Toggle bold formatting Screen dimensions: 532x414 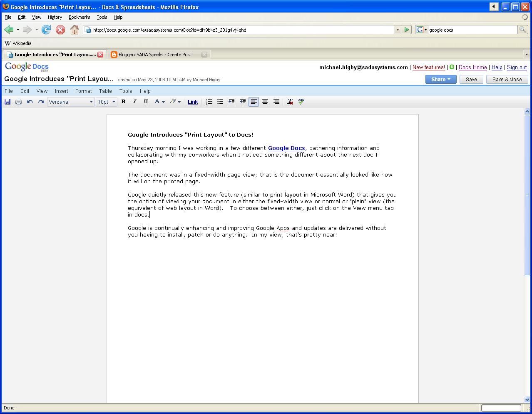point(123,102)
